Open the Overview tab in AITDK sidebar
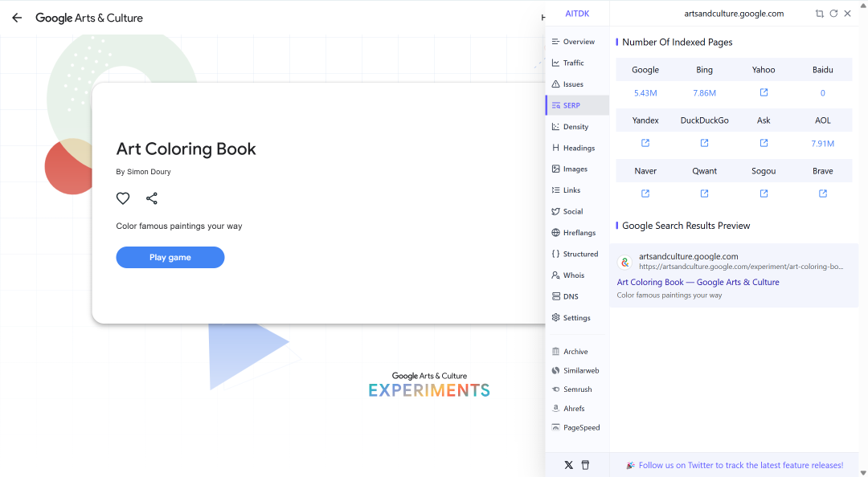Viewport: 868px width, 477px height. pyautogui.click(x=577, y=42)
